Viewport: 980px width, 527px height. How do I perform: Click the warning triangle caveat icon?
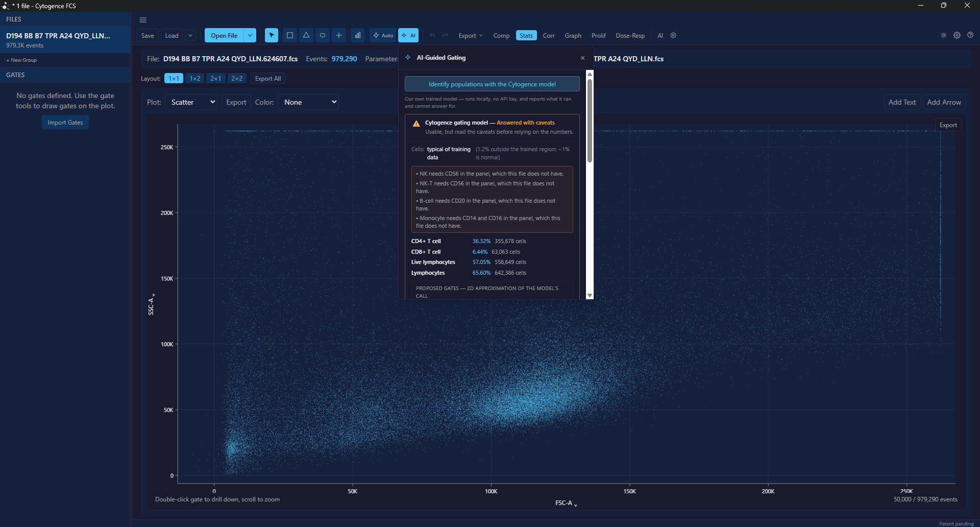coord(416,124)
